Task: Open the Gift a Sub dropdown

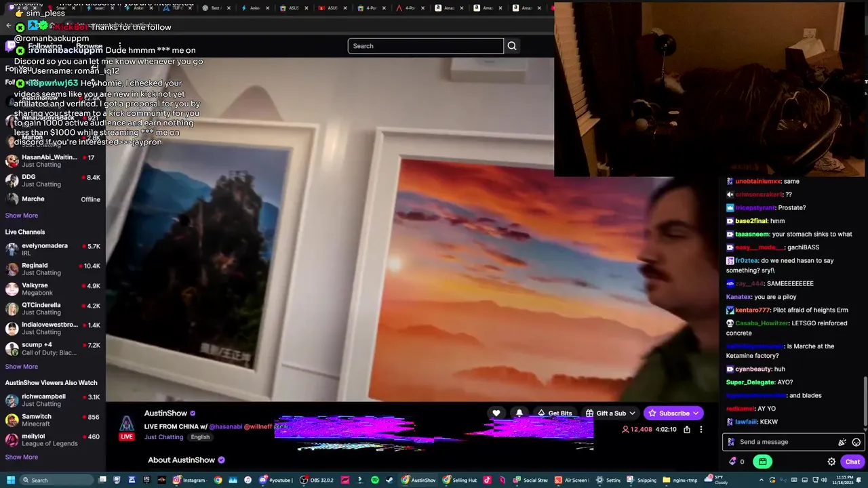Action: 610,413
